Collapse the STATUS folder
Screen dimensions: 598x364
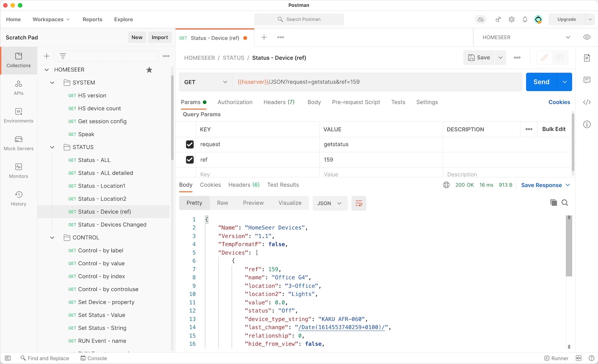click(52, 147)
